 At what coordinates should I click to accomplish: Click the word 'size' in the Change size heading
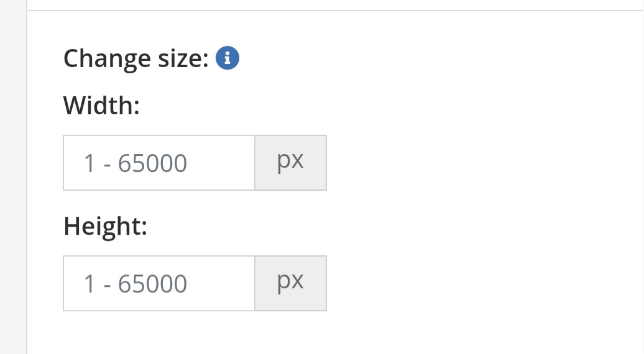[x=183, y=58]
